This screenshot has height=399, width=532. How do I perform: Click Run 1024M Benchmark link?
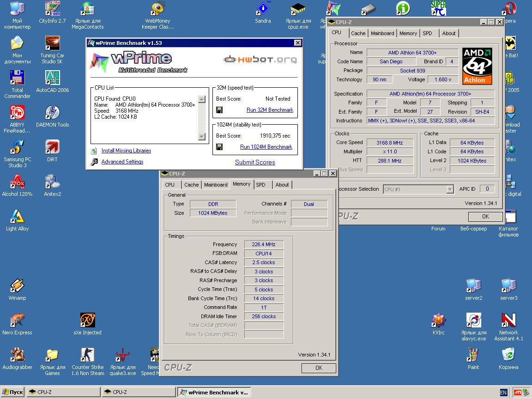pos(266,147)
